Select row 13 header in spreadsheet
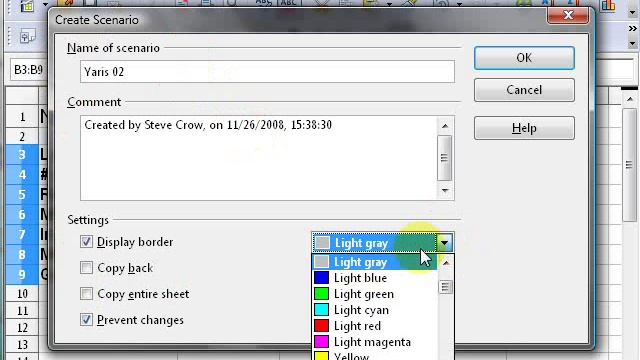Screen dimensions: 640x360 22,344
